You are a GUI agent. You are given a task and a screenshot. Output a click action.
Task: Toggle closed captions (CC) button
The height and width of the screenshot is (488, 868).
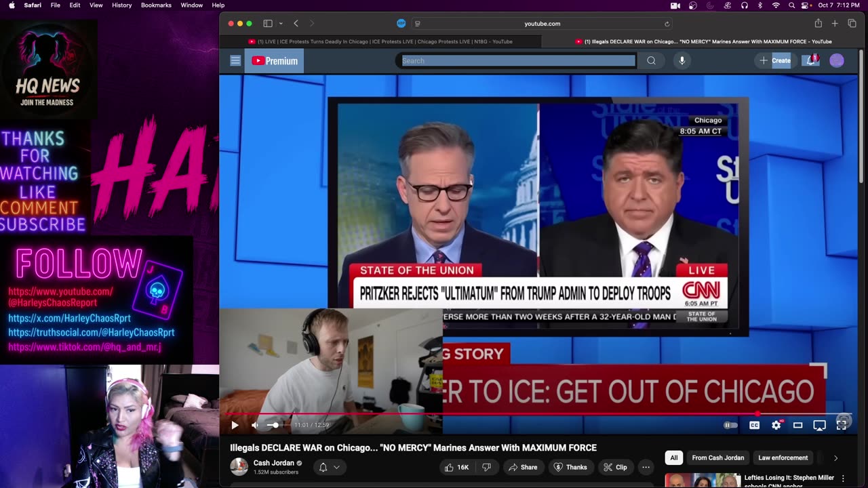coord(754,425)
